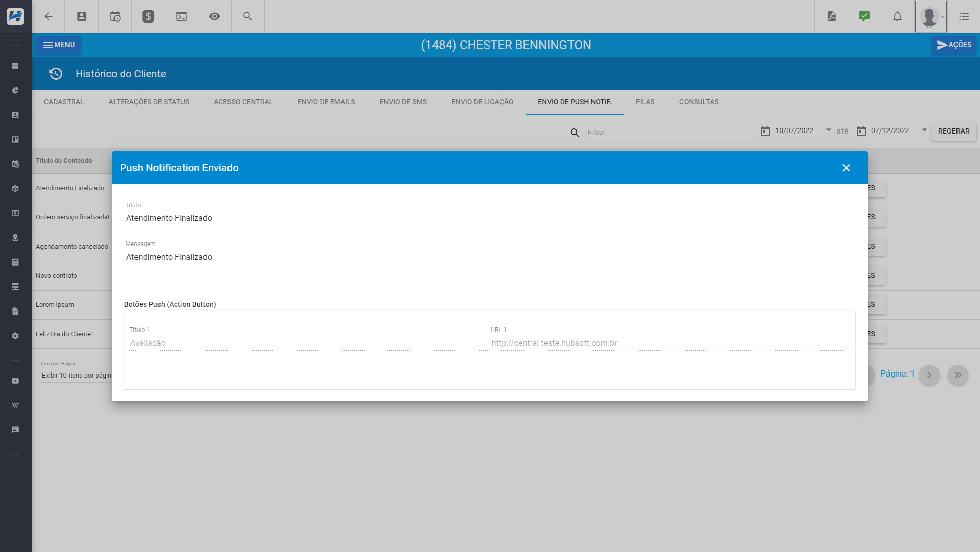980x552 pixels.
Task: Sort by Título do Conteúdo column header
Action: (x=64, y=161)
